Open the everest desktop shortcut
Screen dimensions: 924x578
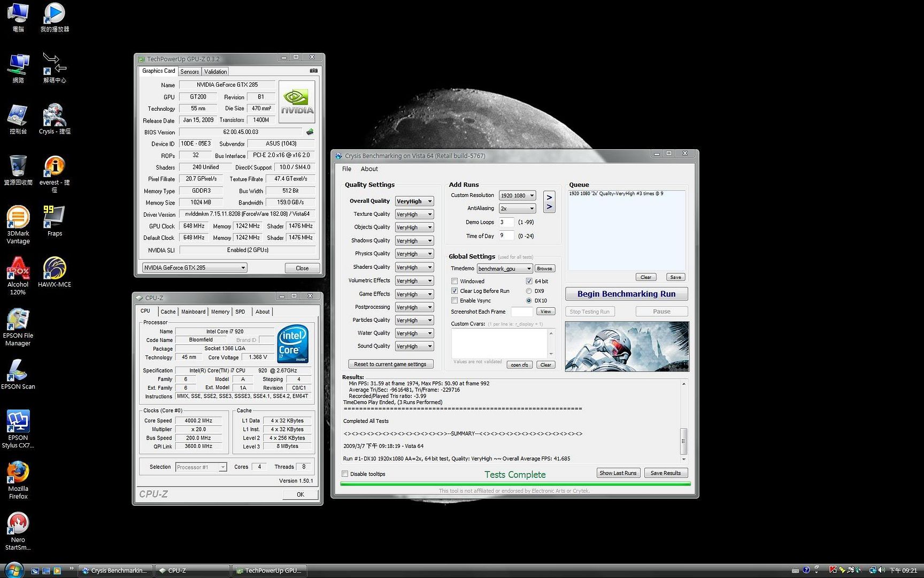54,174
